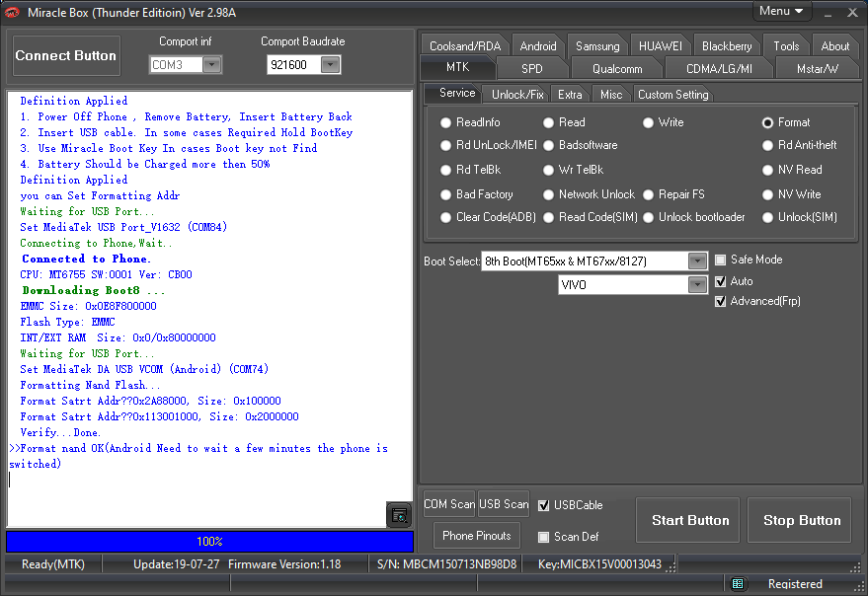
Task: Click the Format nand OK log line
Action: click(198, 456)
